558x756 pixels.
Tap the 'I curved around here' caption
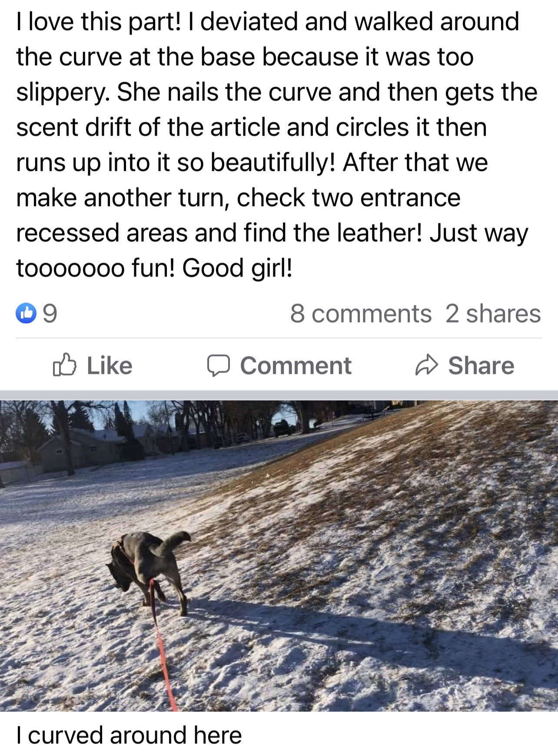(129, 736)
